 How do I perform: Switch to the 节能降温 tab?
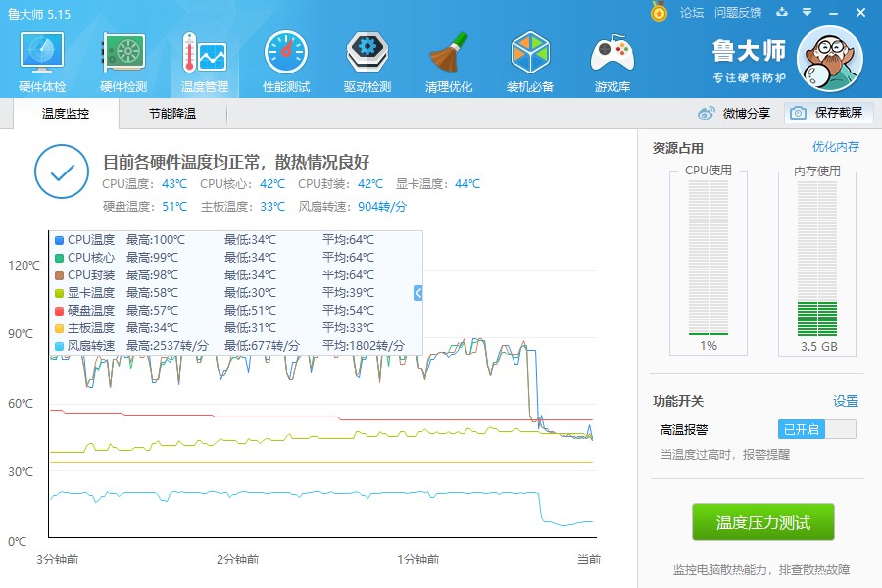pos(172,114)
